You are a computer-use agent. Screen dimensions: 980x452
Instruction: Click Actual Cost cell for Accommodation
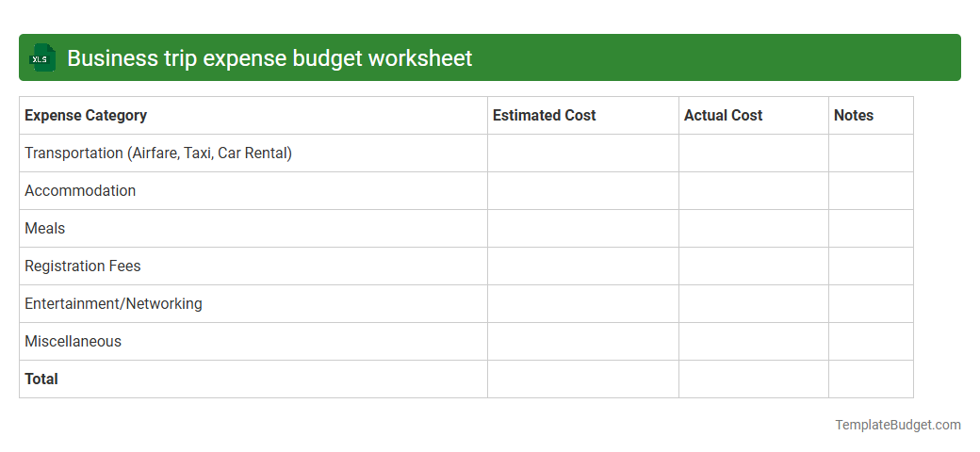[x=754, y=190]
